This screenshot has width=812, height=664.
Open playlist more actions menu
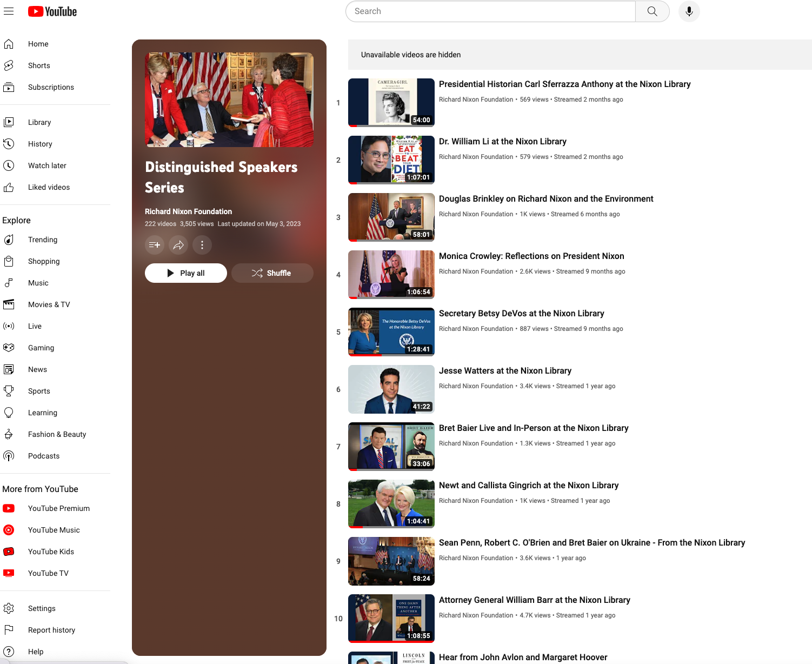(202, 245)
